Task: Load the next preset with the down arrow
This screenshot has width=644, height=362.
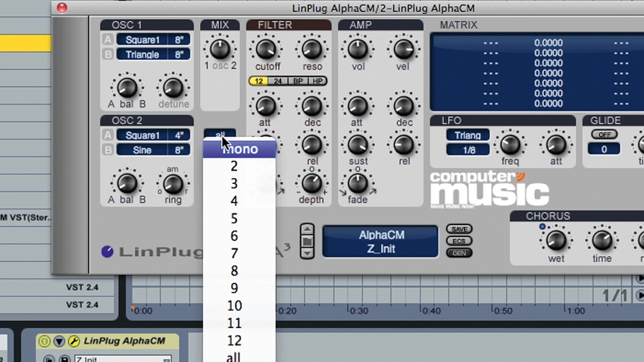Action: click(x=307, y=253)
